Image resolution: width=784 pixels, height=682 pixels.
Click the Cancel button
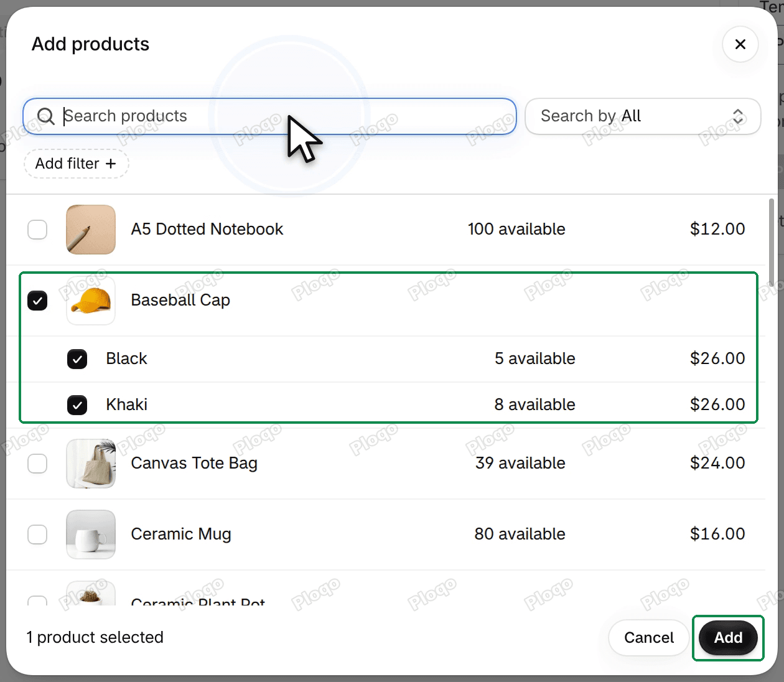coord(649,638)
